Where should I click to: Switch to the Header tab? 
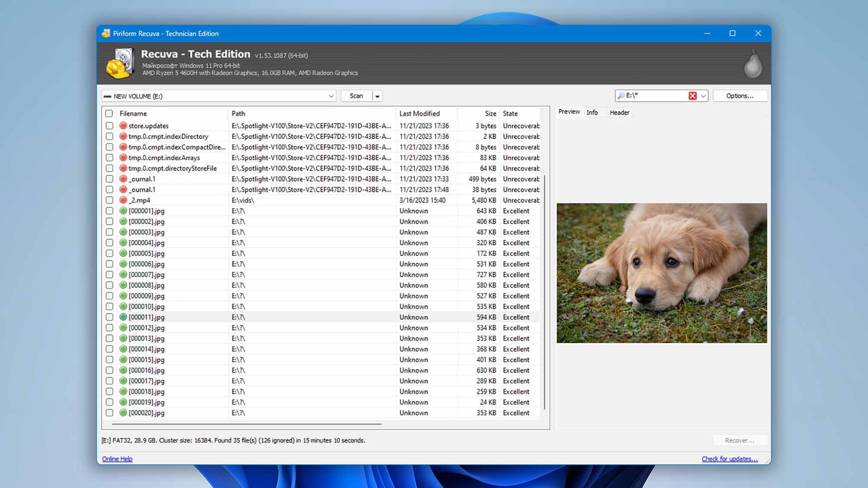(x=619, y=112)
